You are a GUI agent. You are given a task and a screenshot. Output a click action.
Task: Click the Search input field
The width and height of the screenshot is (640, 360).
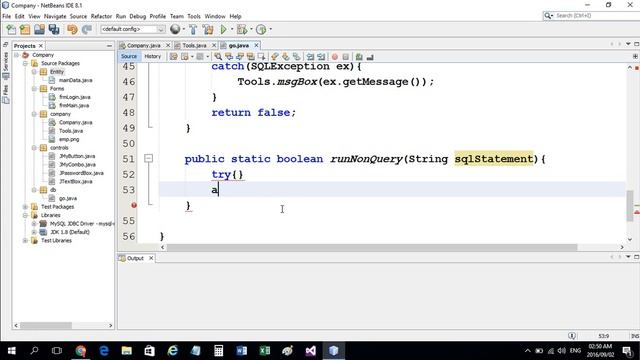(x=596, y=16)
